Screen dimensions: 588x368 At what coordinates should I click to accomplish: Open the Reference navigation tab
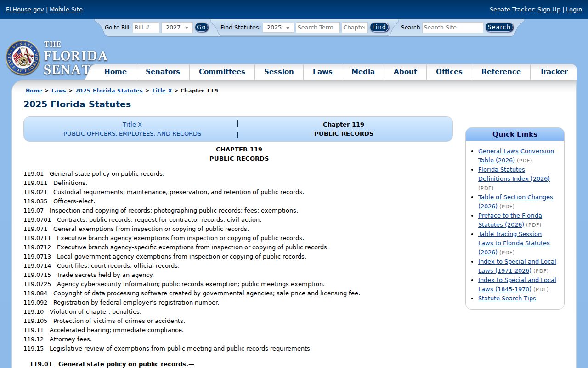tap(501, 72)
